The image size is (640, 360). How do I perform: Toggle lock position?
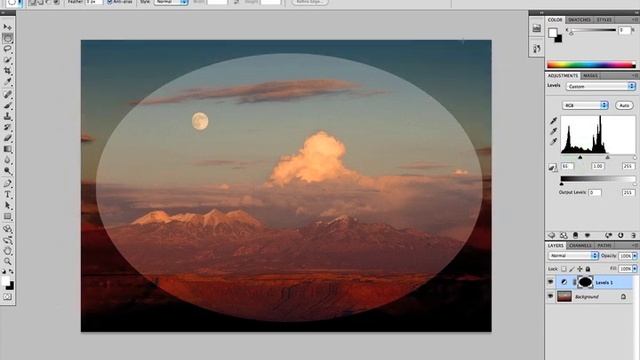tap(580, 269)
